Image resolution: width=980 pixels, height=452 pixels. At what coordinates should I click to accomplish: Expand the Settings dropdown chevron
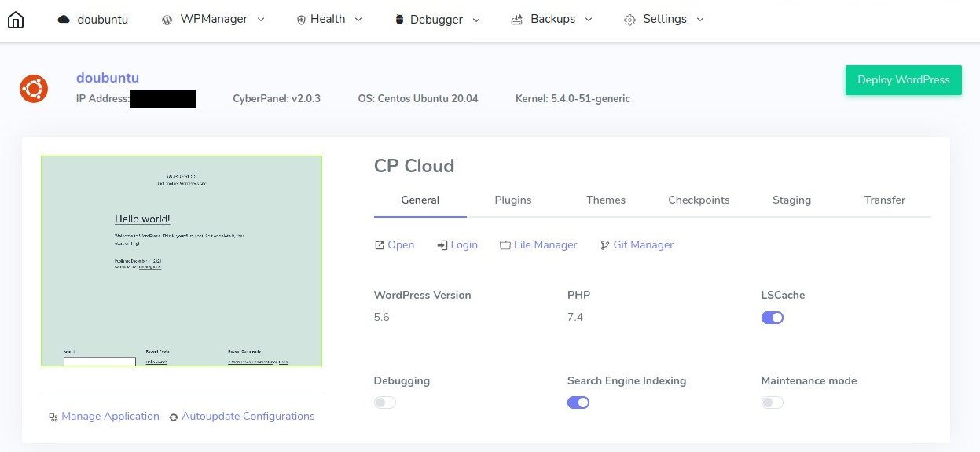pos(700,20)
